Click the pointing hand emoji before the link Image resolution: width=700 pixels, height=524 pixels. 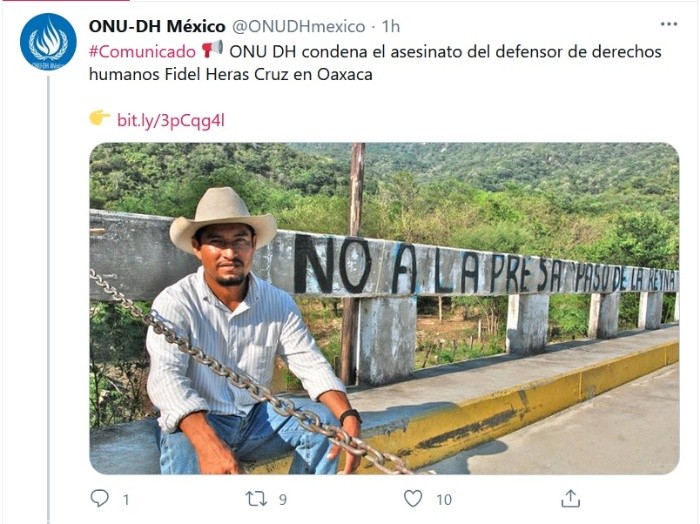[x=100, y=118]
